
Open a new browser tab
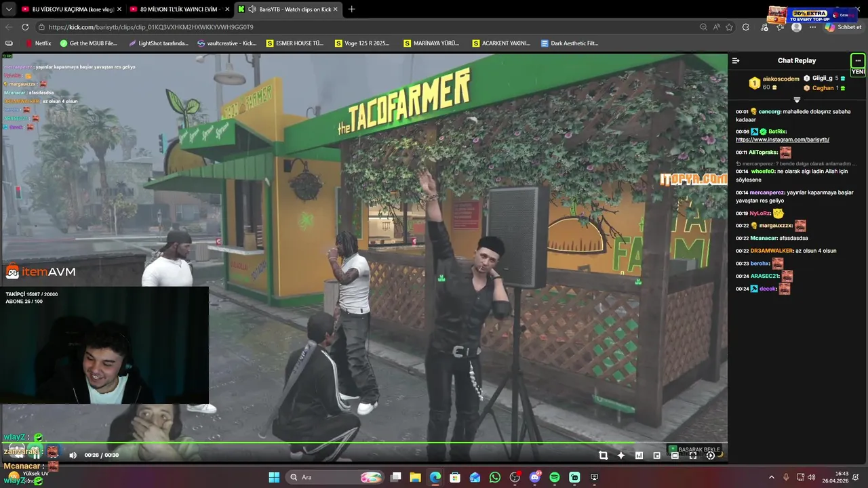351,9
